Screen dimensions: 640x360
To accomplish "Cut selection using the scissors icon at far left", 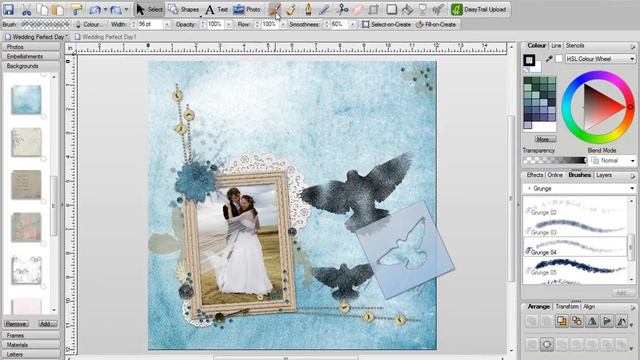I will (x=26, y=9).
